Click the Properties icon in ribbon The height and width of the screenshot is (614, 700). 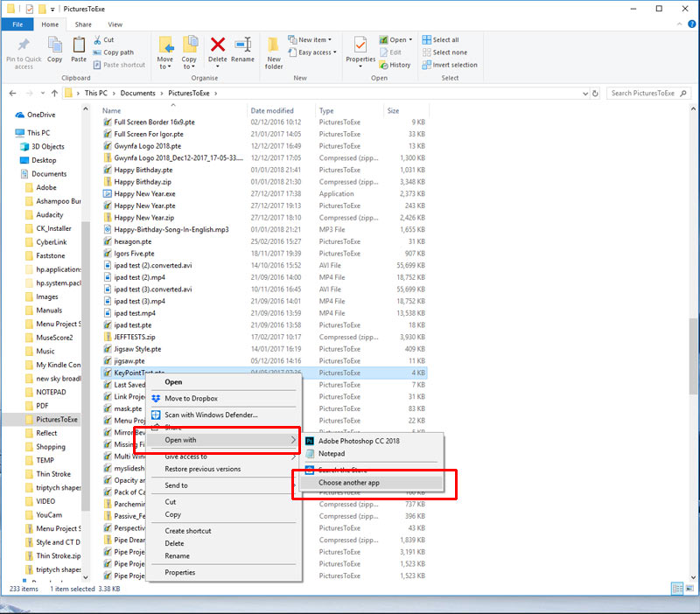pos(360,47)
